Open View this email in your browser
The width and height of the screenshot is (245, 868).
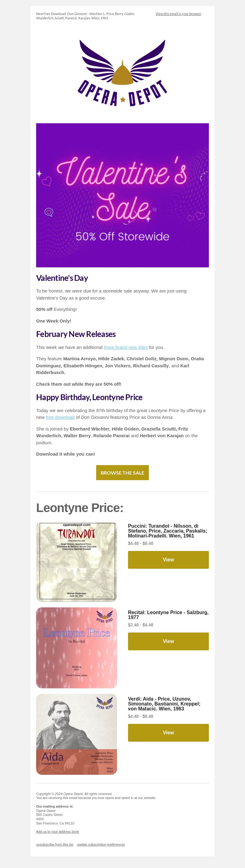[178, 14]
